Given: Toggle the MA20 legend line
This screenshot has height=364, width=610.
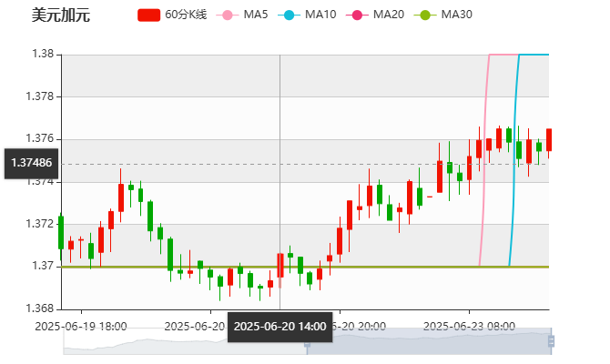Looking at the screenshot, I should pos(375,15).
